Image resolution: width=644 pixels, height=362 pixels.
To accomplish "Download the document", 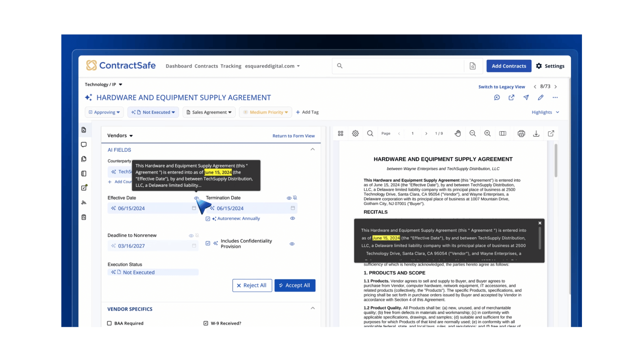I will (536, 133).
